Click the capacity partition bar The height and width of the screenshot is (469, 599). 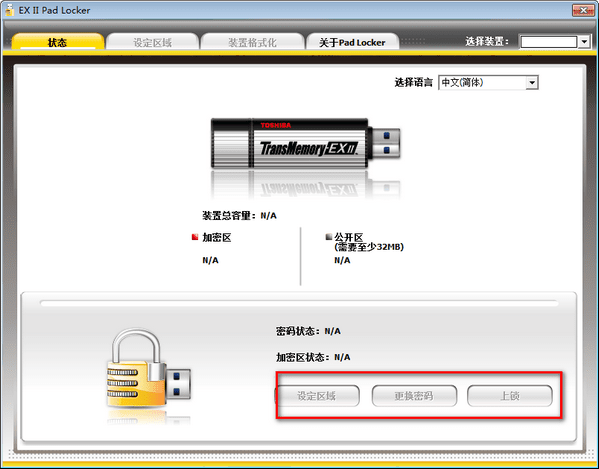tap(299, 303)
